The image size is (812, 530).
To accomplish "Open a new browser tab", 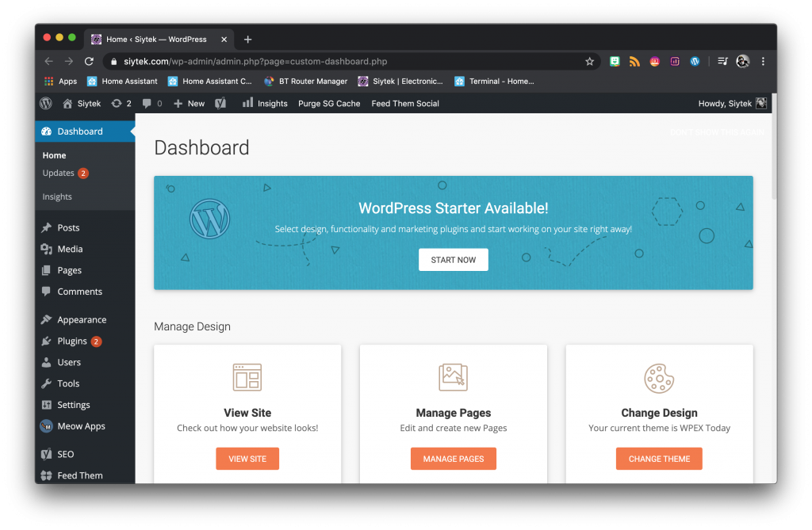I will pyautogui.click(x=247, y=40).
